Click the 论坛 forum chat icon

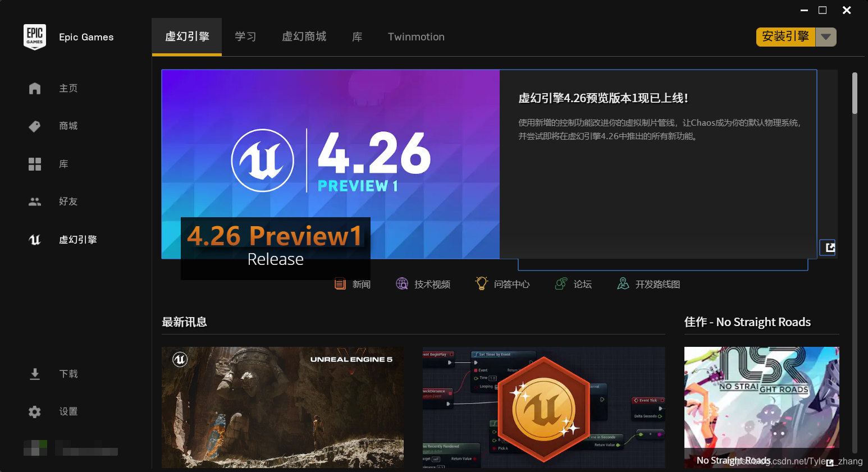[561, 284]
